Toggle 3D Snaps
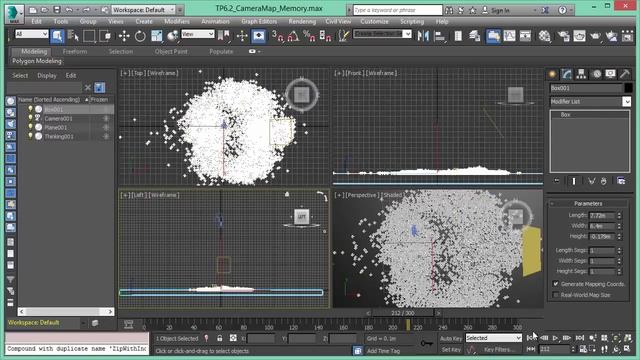 pyautogui.click(x=278, y=36)
